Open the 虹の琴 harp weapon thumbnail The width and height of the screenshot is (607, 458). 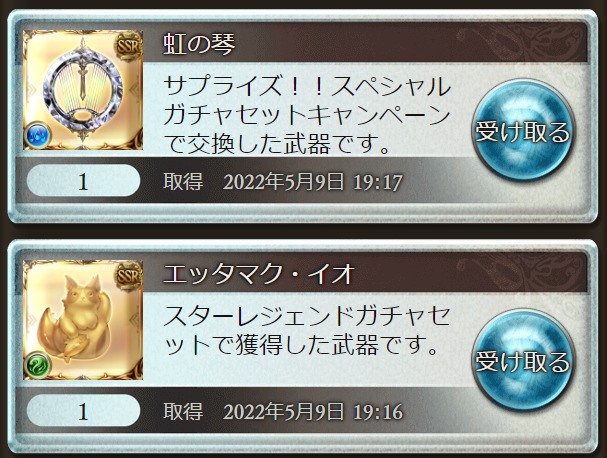(83, 90)
